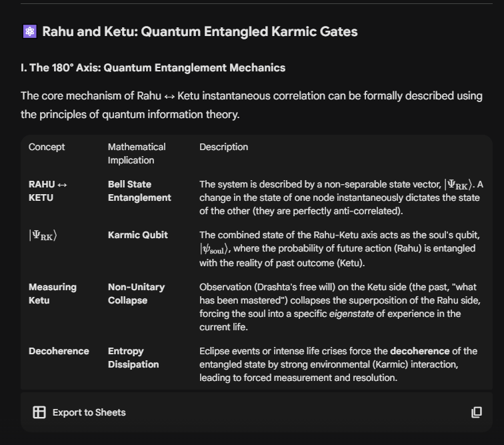Screen dimensions: 504x445
Task: Select the "Bell State Entanglement" cell
Action: 139,191
